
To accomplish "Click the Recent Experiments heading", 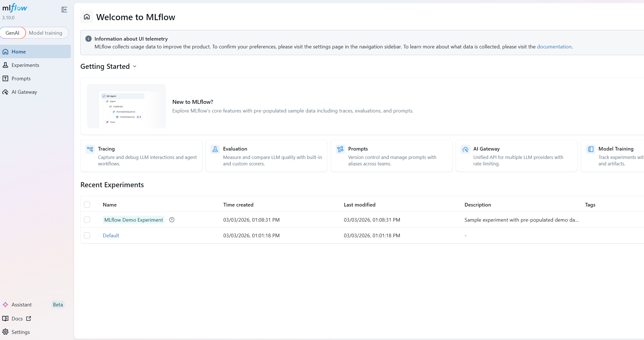I will [112, 185].
